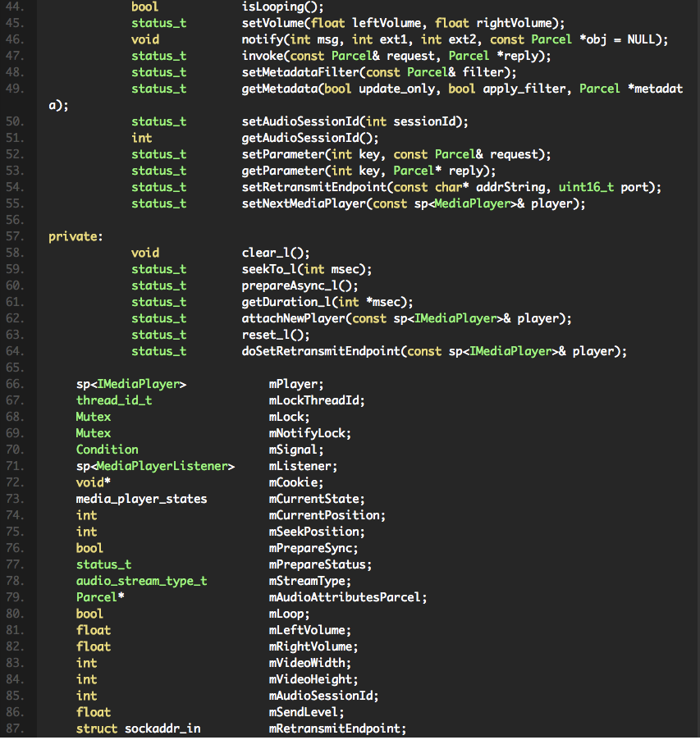Click the media_player_states type name
This screenshot has height=740, width=700.
pos(141,499)
